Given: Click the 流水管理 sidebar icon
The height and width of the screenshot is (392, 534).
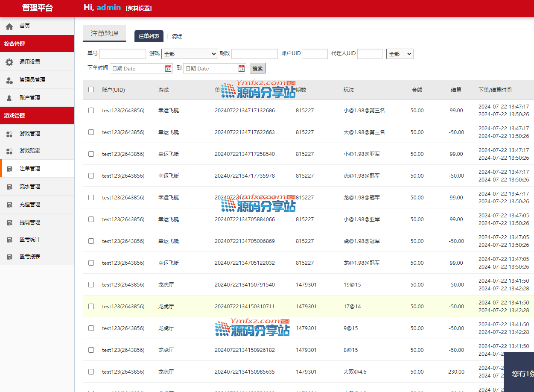Looking at the screenshot, I should pyautogui.click(x=9, y=187).
